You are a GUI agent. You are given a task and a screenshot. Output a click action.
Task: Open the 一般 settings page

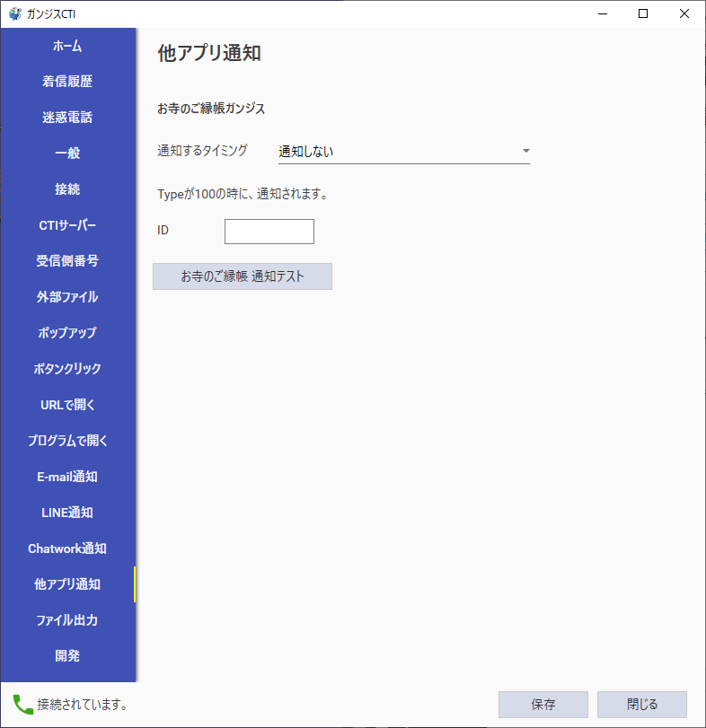click(67, 153)
